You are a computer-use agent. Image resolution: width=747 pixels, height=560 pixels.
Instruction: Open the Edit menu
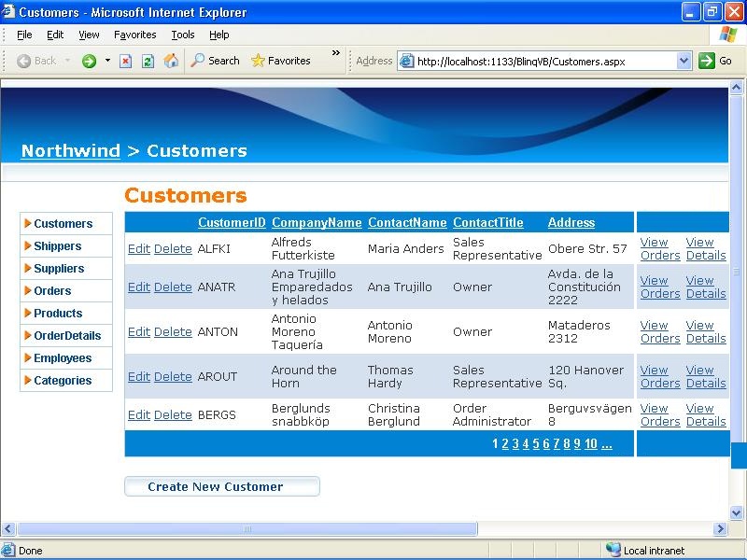[55, 35]
